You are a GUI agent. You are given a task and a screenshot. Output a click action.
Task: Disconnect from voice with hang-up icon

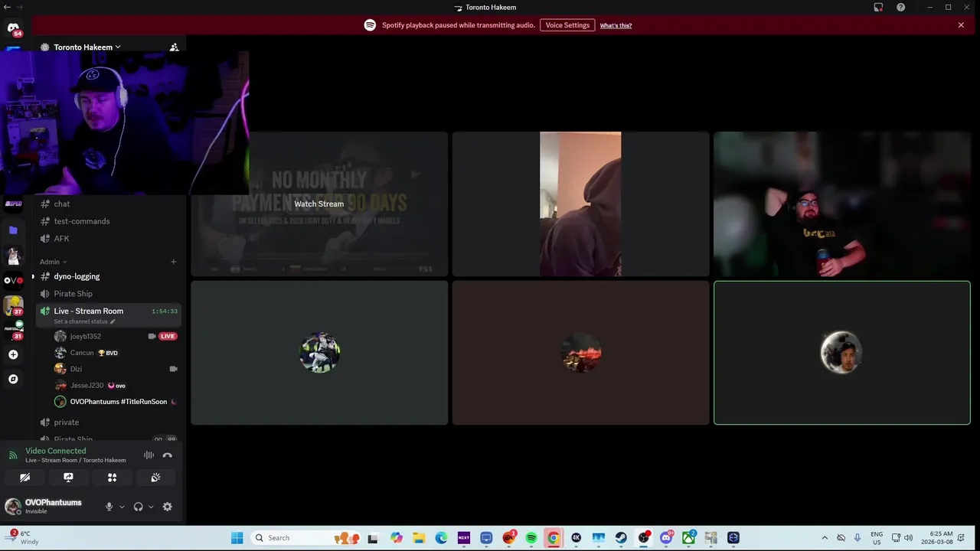pyautogui.click(x=168, y=455)
